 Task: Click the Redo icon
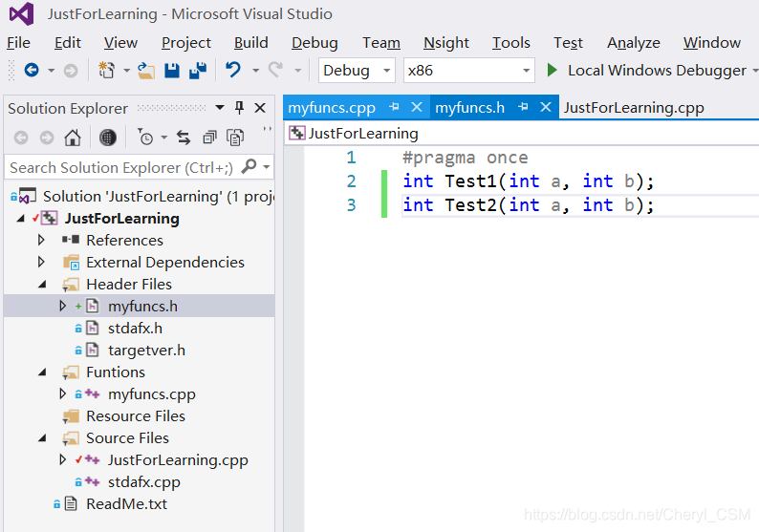(276, 70)
